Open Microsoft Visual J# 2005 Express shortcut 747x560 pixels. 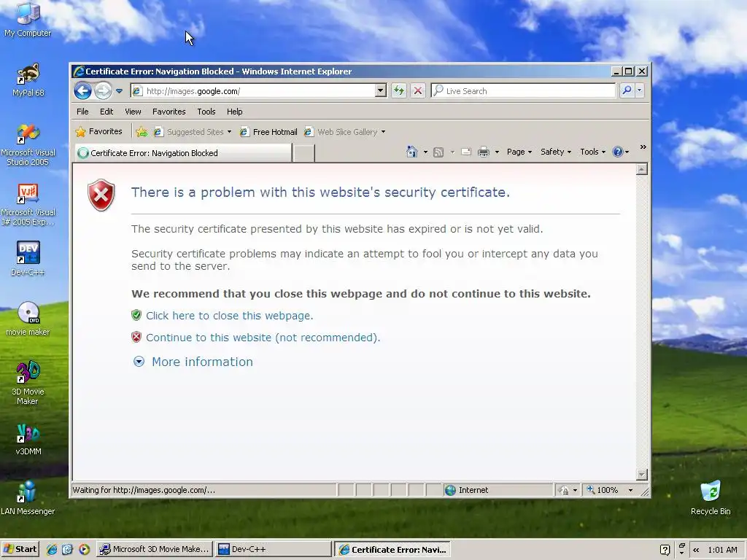(x=28, y=205)
